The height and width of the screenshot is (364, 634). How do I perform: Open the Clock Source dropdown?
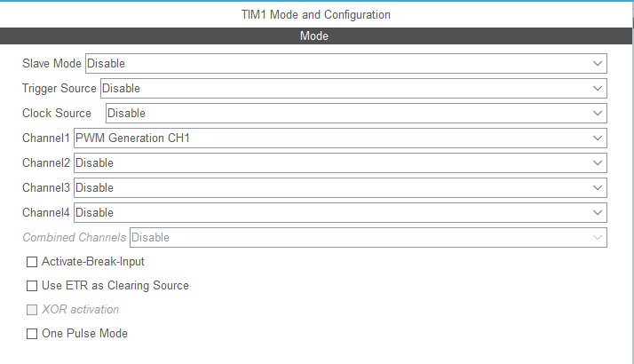tap(356, 114)
